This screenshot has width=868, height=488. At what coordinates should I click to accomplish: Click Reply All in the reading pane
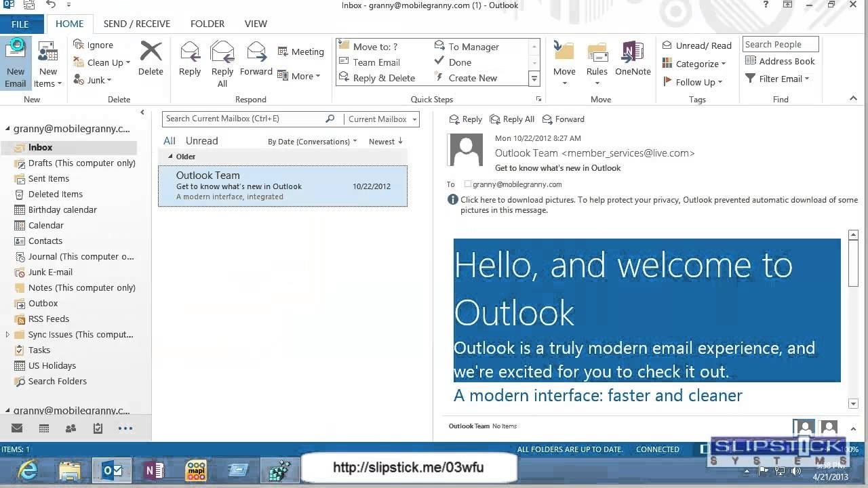click(512, 119)
